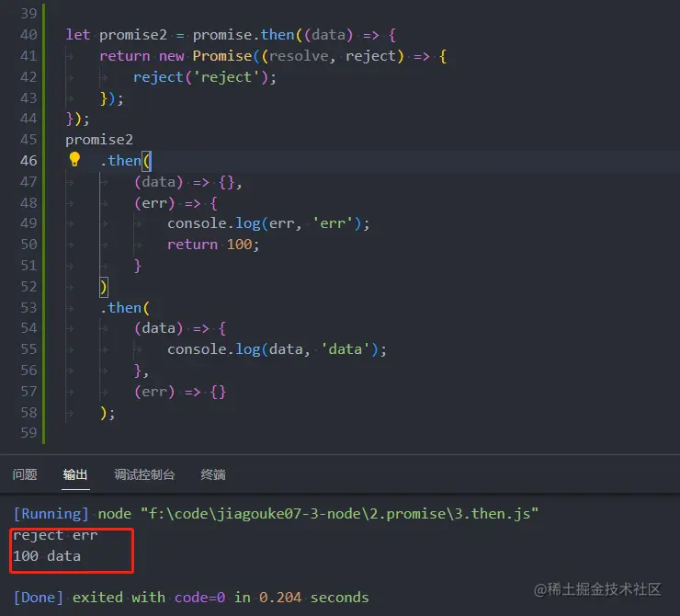Click the lightbulb quick-fix icon on line 46

click(74, 159)
